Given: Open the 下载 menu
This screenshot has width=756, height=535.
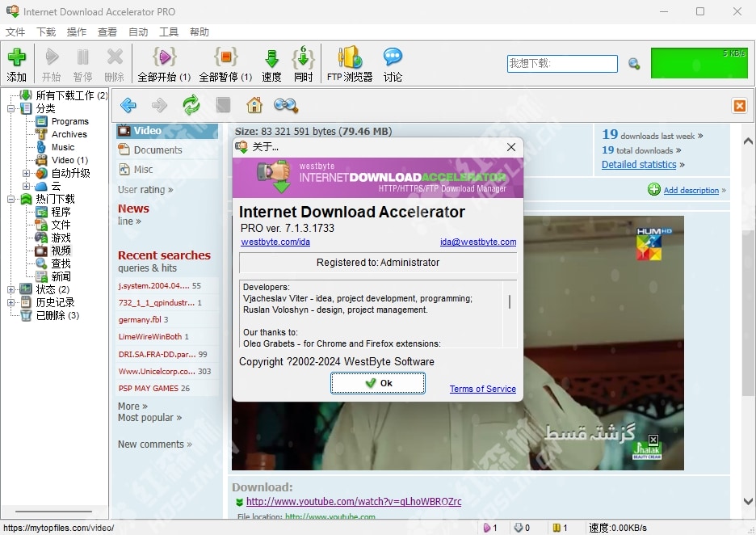Looking at the screenshot, I should tap(46, 32).
